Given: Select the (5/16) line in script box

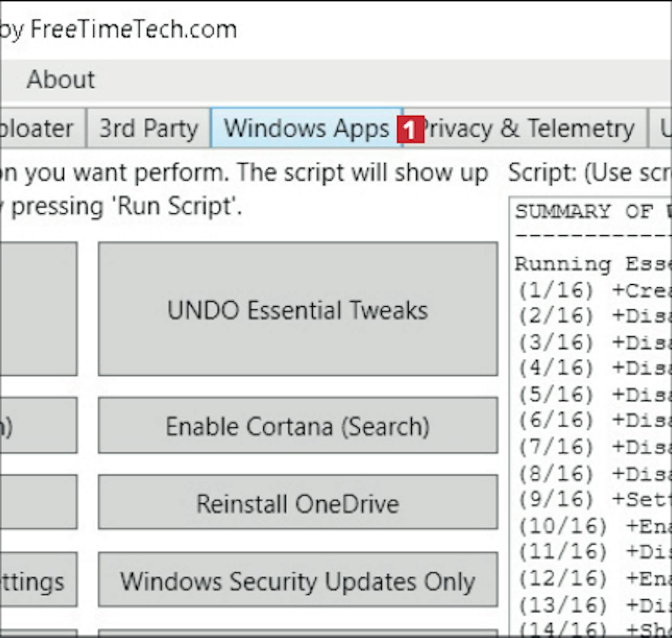Looking at the screenshot, I should [591, 395].
